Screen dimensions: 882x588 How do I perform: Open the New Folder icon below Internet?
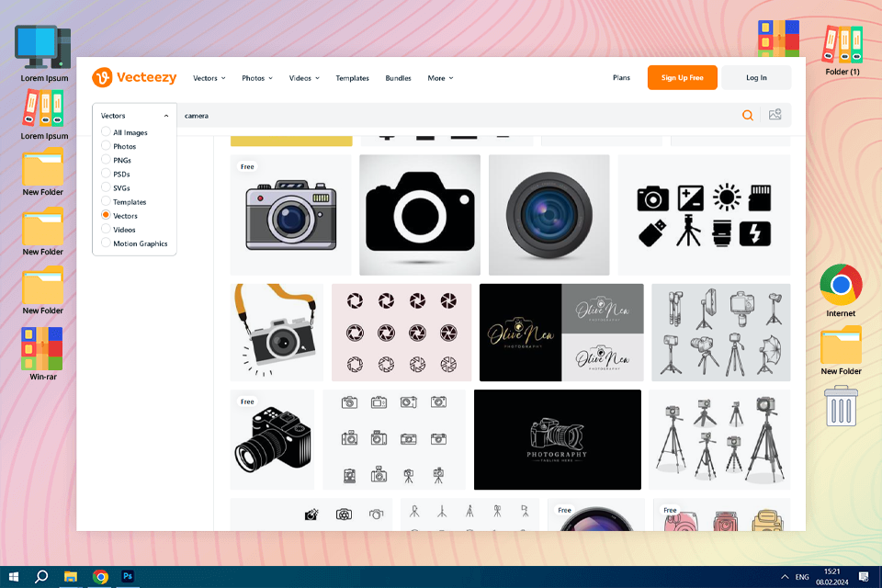tap(841, 351)
